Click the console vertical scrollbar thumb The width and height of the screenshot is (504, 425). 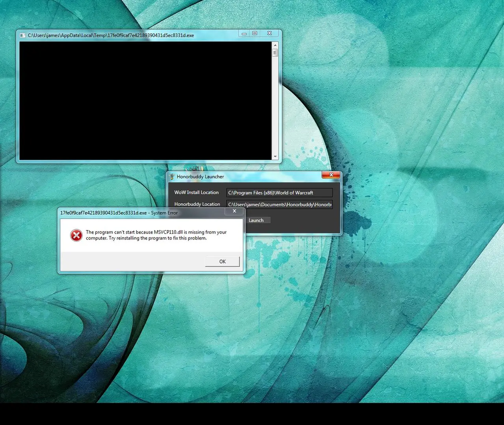[275, 52]
